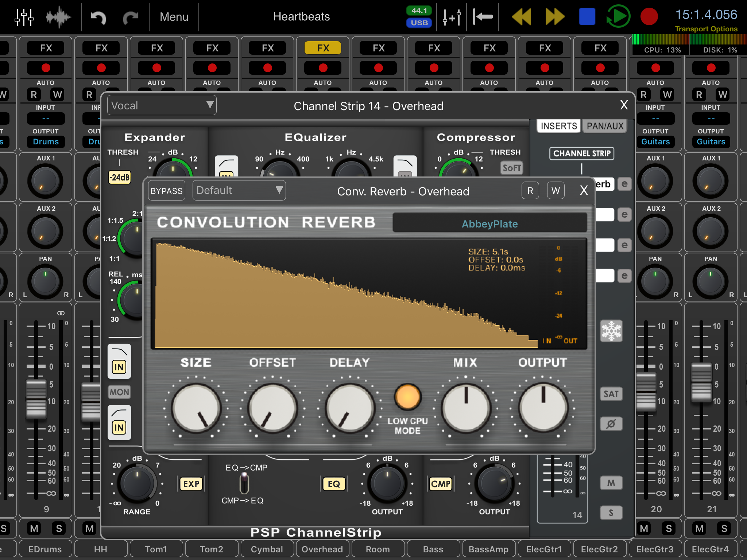Viewport: 747px width, 560px height.
Task: Adjust the channel 20 volume fader
Action: point(646,392)
